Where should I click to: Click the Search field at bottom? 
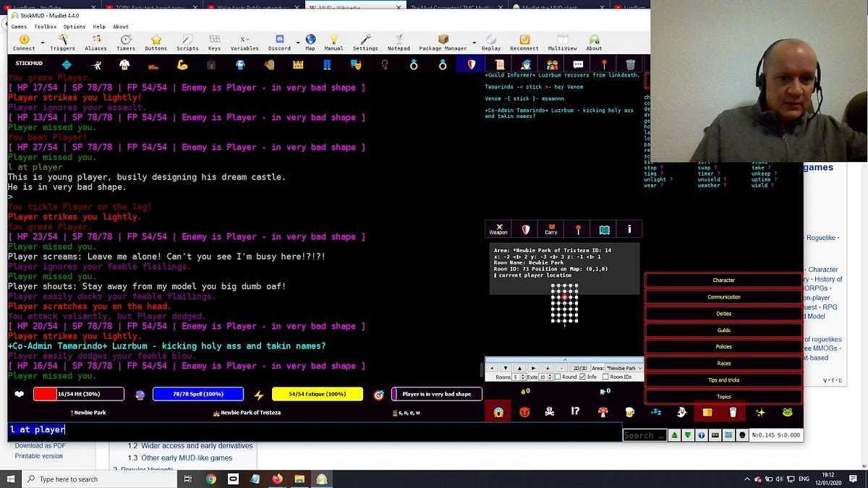tap(644, 435)
